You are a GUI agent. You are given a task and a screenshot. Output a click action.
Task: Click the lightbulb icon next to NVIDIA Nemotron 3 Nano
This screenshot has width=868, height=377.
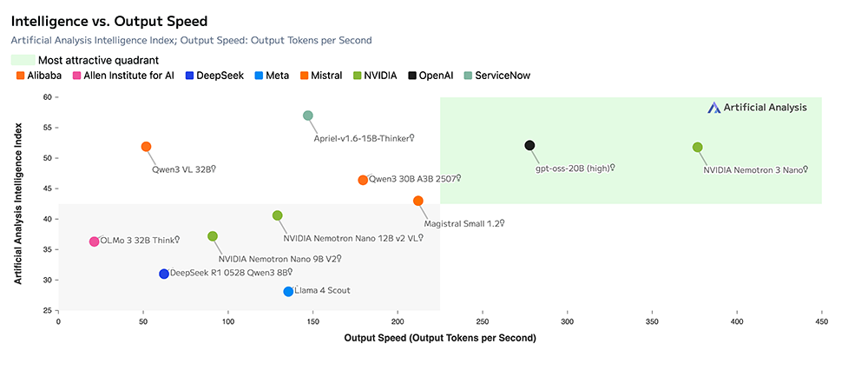[x=806, y=169]
